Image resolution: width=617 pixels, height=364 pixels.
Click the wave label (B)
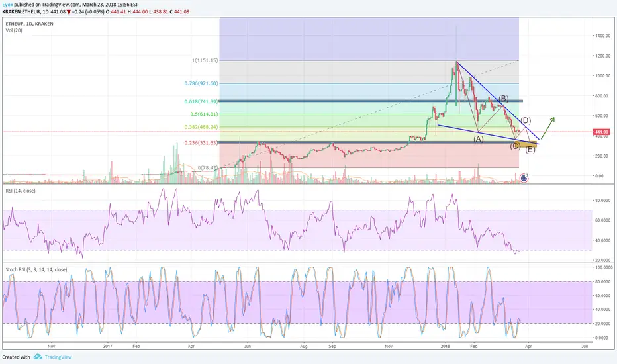click(504, 99)
